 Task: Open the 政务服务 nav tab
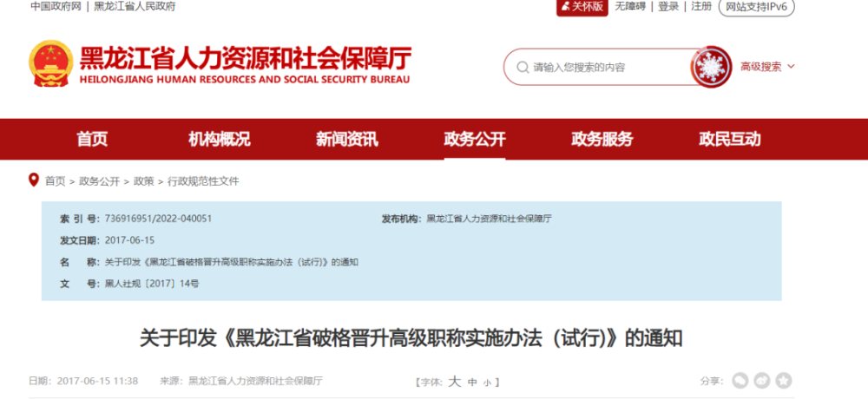point(602,140)
